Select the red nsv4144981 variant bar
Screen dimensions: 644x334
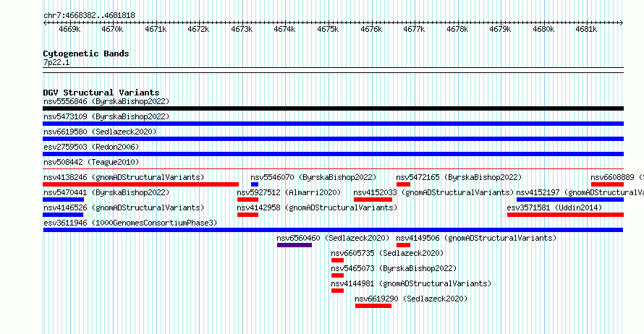[337, 291]
